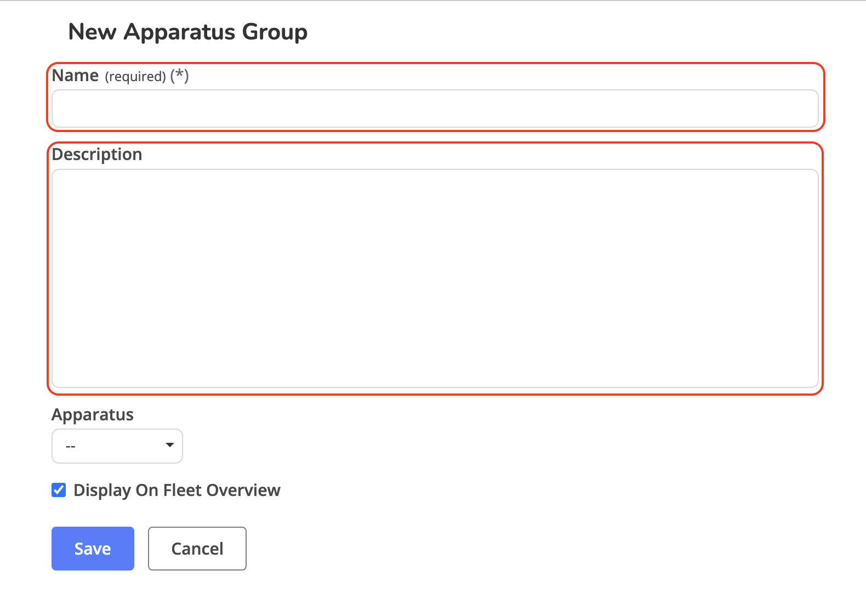This screenshot has width=866, height=616.
Task: Click the asterisk beside the Name label
Action: point(179,75)
